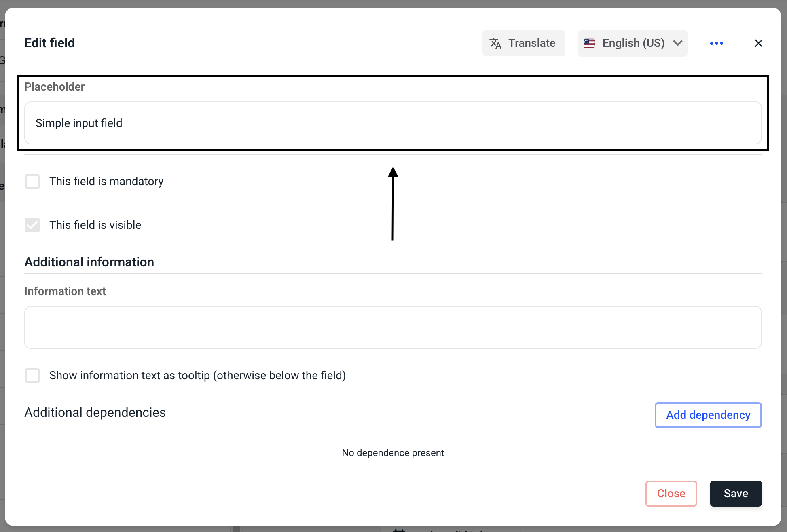Viewport: 787px width, 532px height.
Task: Click the Translate button
Action: click(524, 43)
